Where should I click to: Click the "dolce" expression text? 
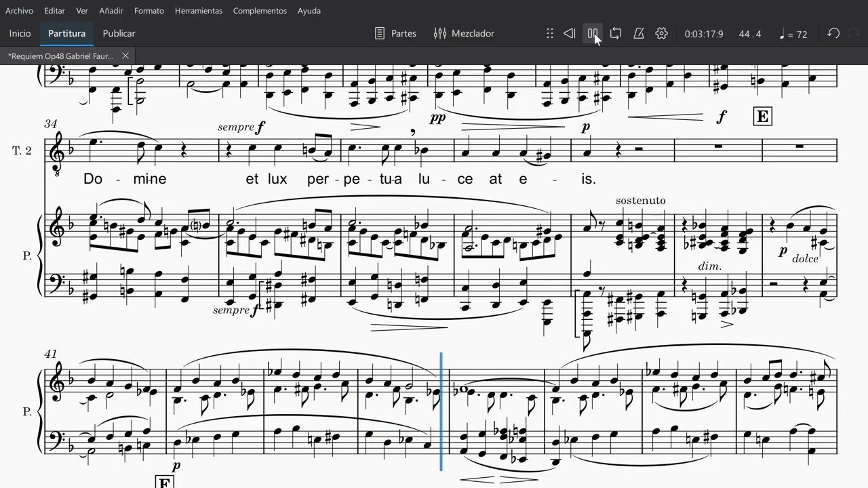804,258
